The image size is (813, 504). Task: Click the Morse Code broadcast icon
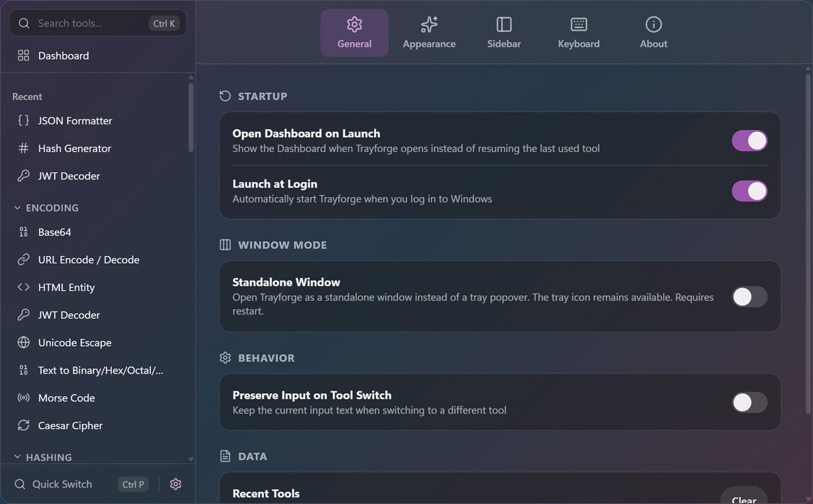pyautogui.click(x=24, y=398)
